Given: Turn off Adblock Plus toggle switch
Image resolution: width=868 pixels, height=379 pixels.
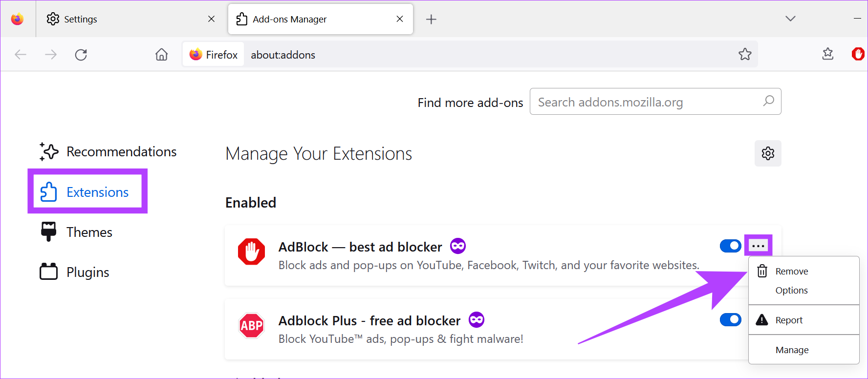Looking at the screenshot, I should 730,320.
